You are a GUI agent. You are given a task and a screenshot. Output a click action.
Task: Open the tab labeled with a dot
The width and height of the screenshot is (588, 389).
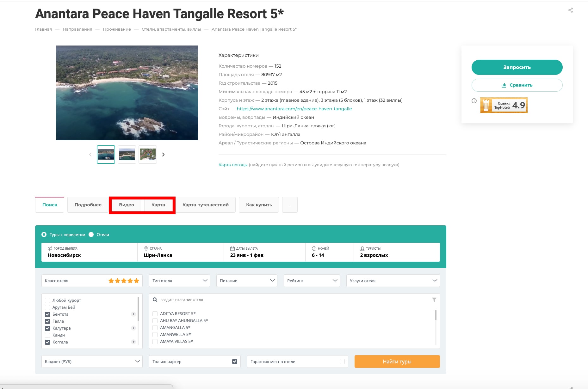(290, 205)
